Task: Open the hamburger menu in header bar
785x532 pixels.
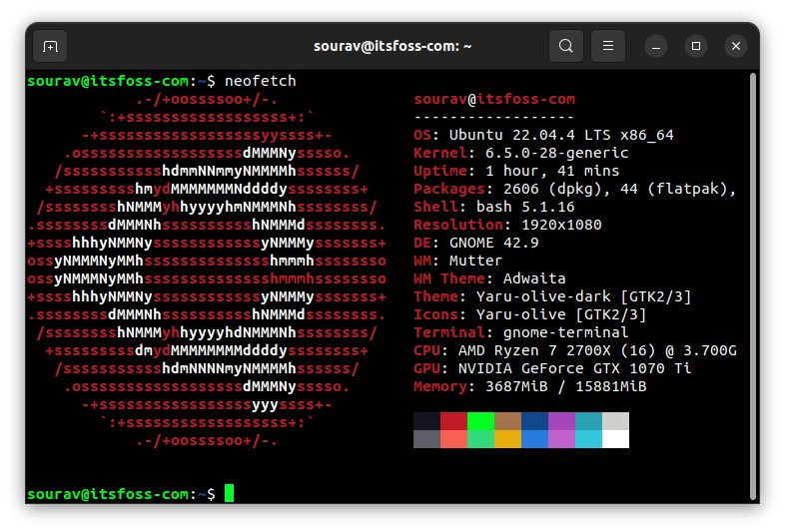Action: [x=608, y=46]
